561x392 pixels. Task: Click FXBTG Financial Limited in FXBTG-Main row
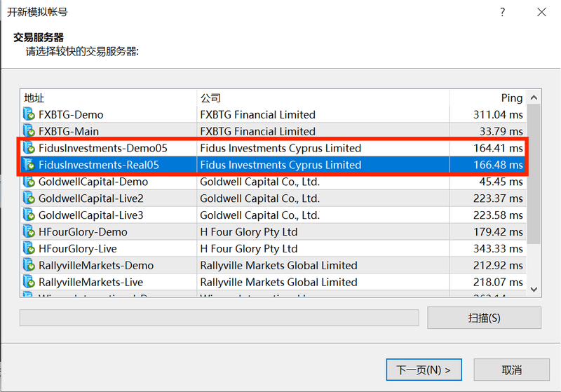(x=257, y=131)
